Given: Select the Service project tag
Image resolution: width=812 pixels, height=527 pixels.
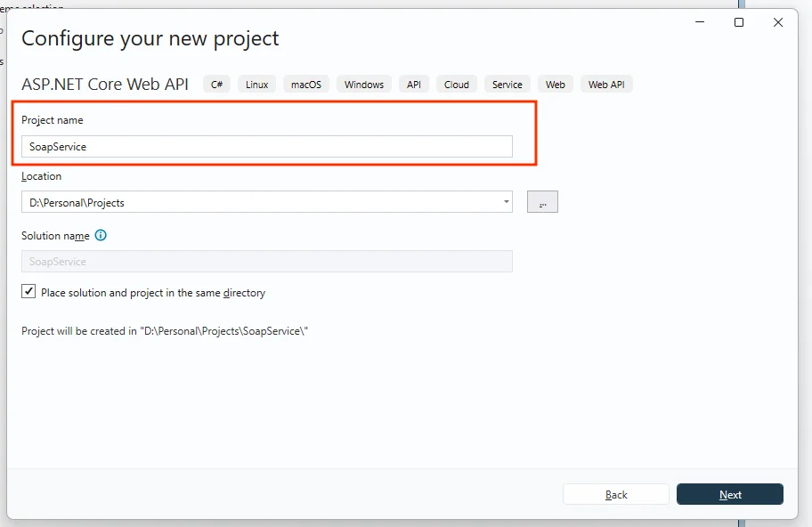Looking at the screenshot, I should 507,84.
